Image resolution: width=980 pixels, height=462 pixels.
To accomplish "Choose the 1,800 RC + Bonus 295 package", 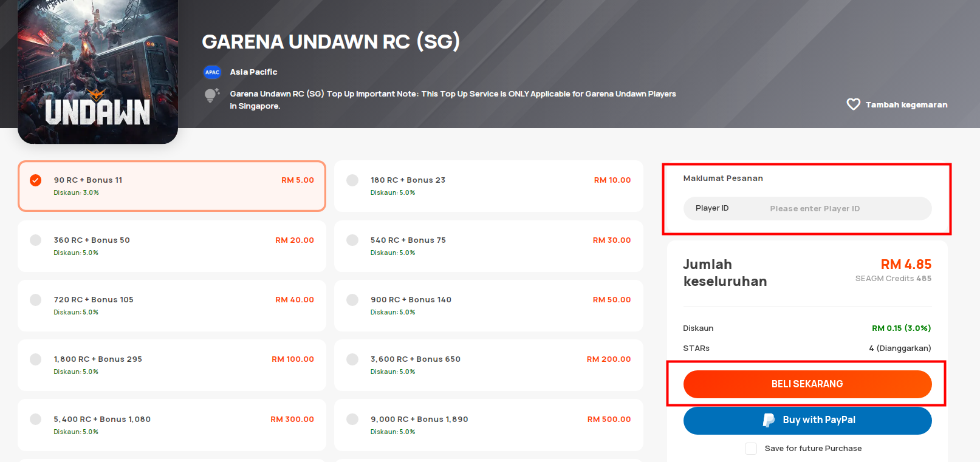I will coord(172,365).
